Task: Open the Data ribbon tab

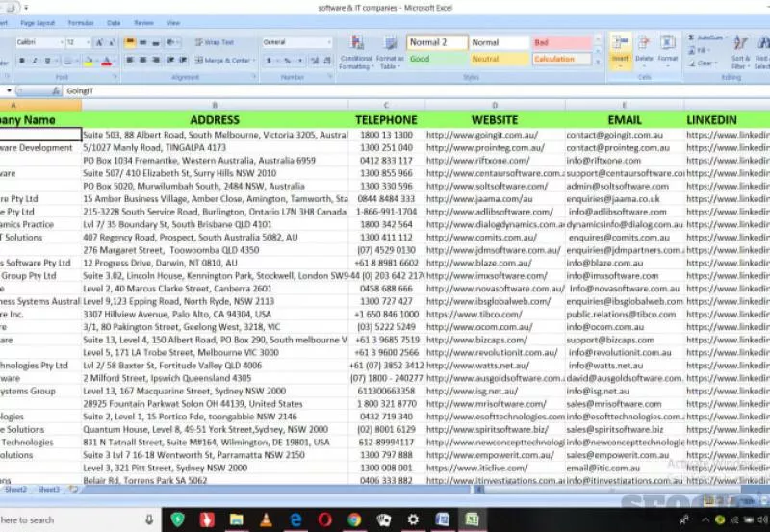Action: (114, 23)
